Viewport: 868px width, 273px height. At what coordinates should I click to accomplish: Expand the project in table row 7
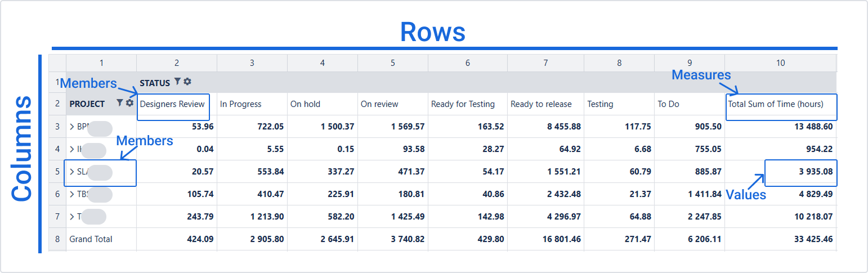[72, 217]
